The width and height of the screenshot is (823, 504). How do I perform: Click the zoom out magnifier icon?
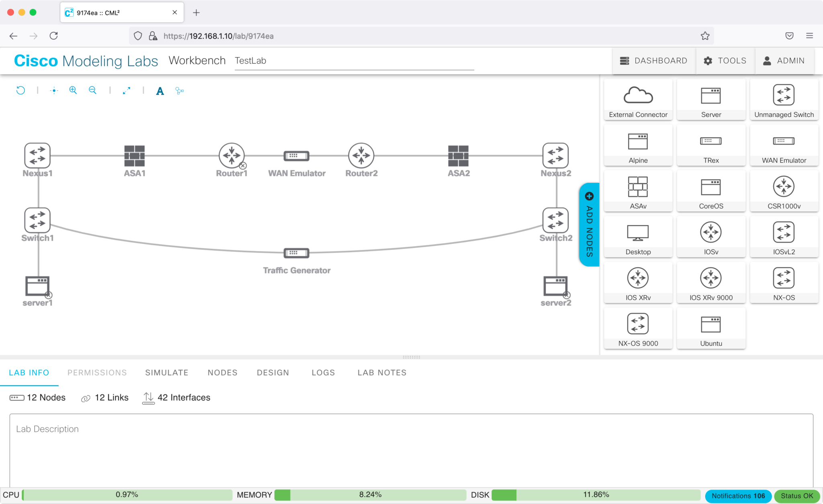pos(92,90)
